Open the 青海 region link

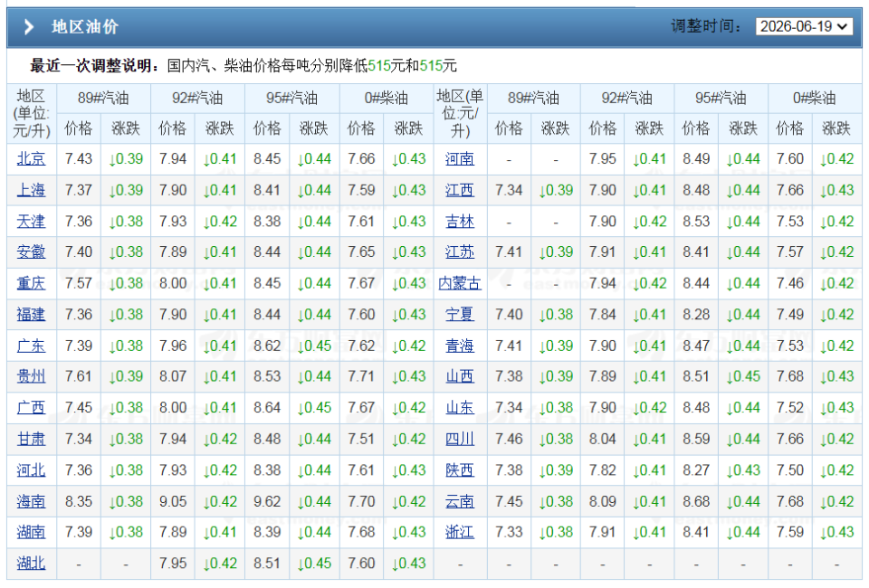click(460, 346)
